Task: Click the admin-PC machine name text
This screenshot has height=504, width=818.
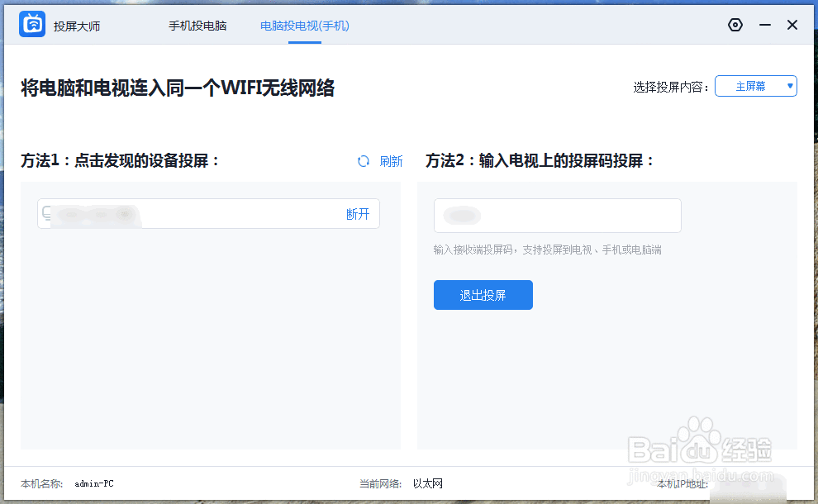Action: coord(93,484)
